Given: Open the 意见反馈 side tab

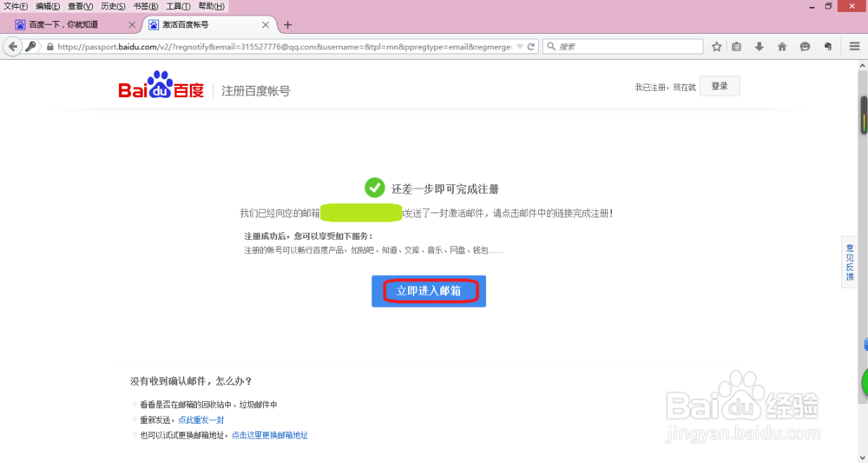Looking at the screenshot, I should (x=850, y=262).
